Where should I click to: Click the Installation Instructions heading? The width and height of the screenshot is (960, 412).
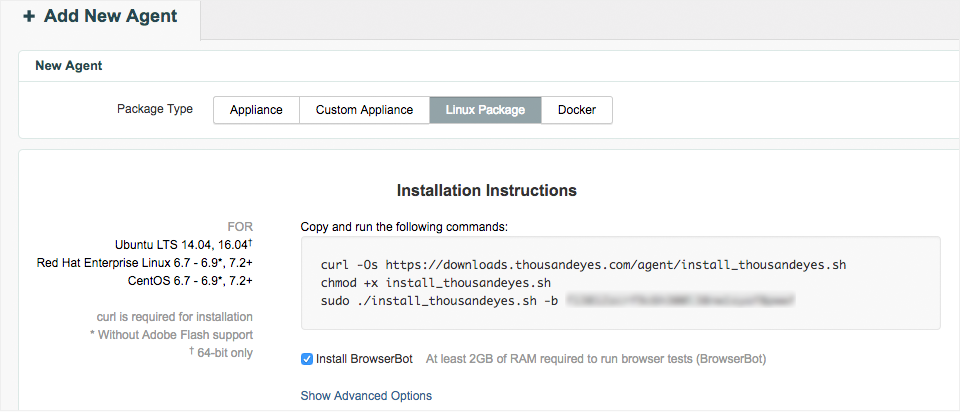coord(486,190)
